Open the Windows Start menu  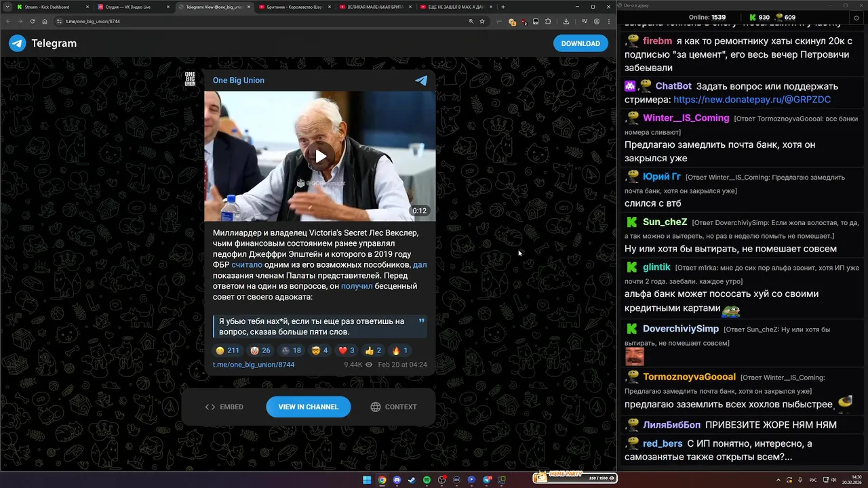367,480
